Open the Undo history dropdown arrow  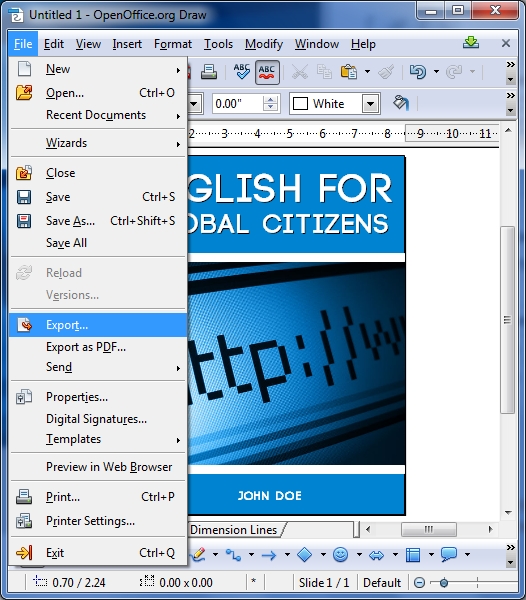pos(436,72)
